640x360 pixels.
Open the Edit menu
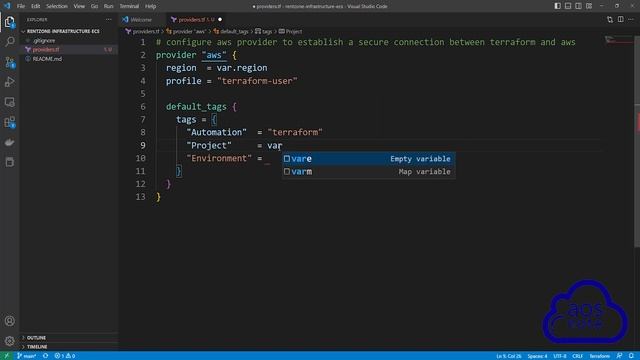(36, 6)
